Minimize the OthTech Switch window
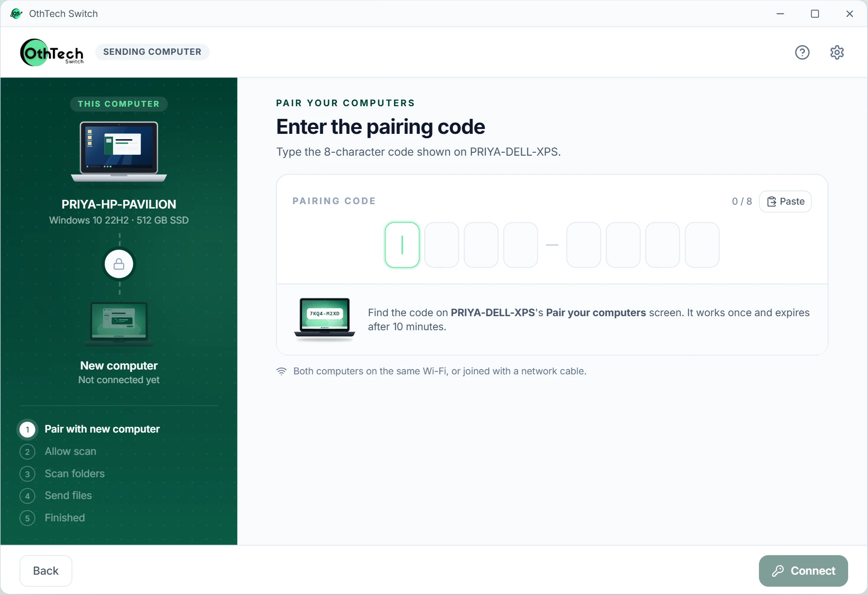 [x=780, y=14]
